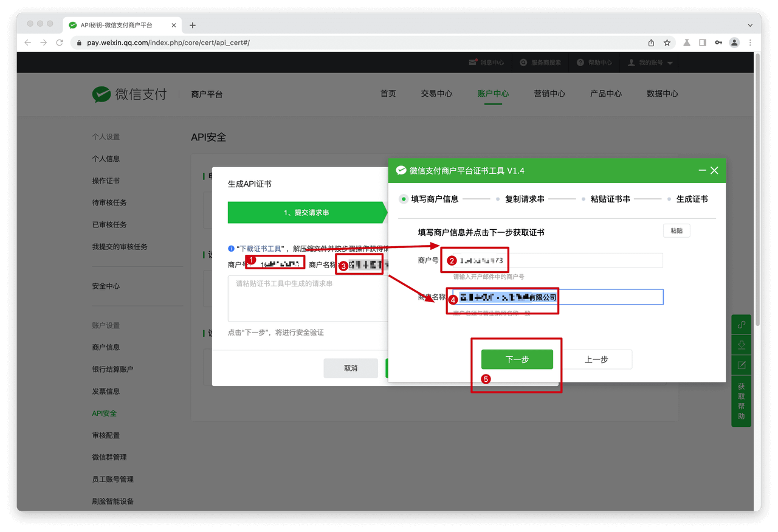The height and width of the screenshot is (532, 778).
Task: Bookmark the page with the star icon
Action: pyautogui.click(x=667, y=43)
